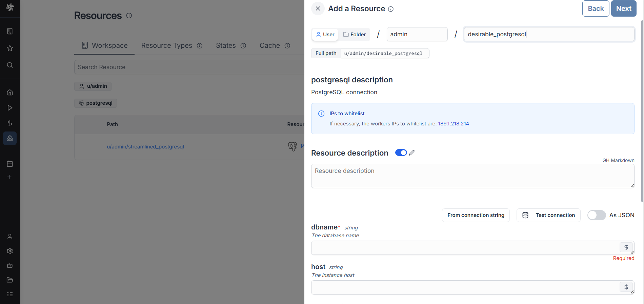The height and width of the screenshot is (304, 644).
Task: Open Runs via the play icon in the sidebar
Action: tap(10, 108)
